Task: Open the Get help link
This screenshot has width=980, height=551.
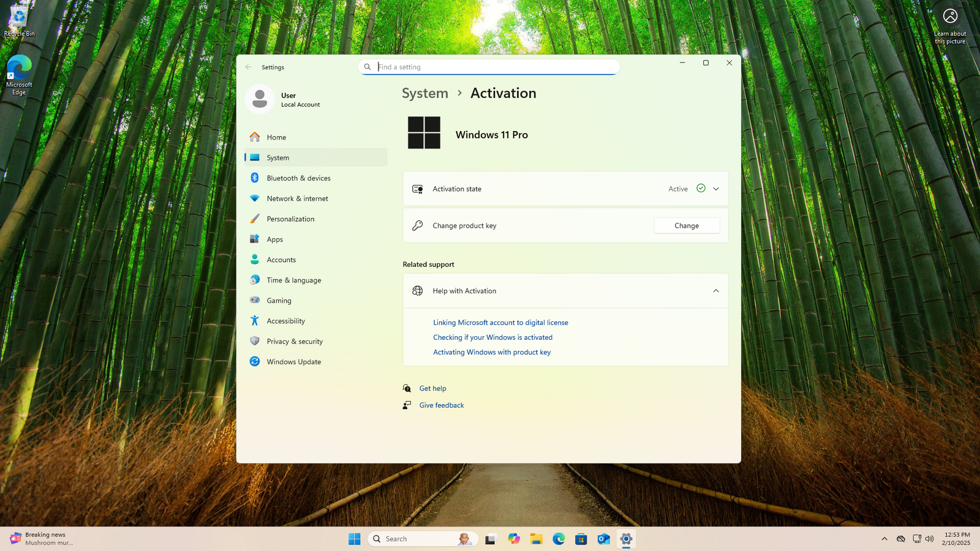Action: pyautogui.click(x=432, y=389)
